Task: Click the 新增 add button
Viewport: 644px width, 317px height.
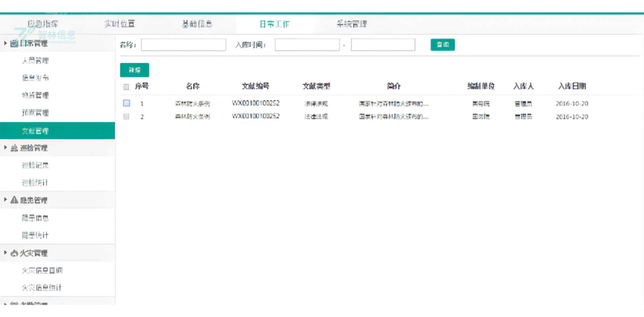Action: (x=135, y=70)
